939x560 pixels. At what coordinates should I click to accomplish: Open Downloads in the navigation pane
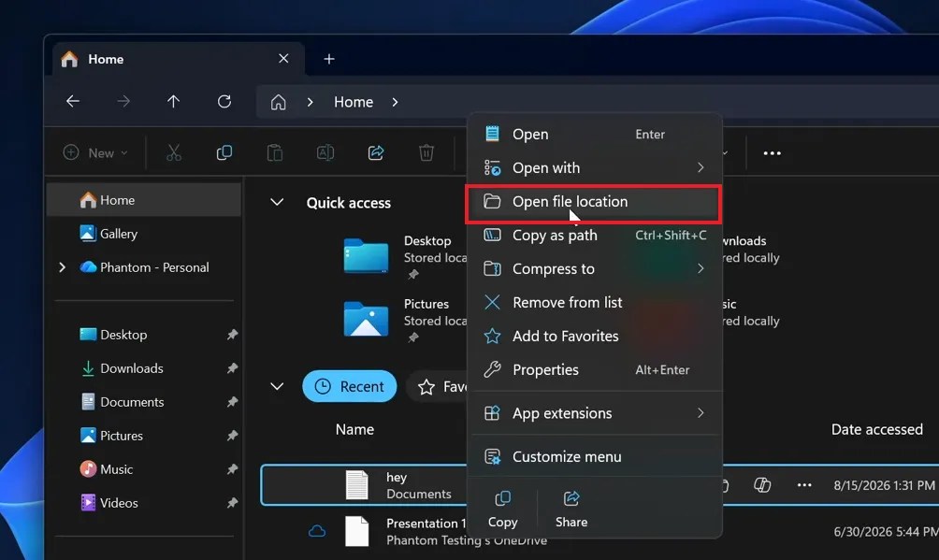pos(144,368)
